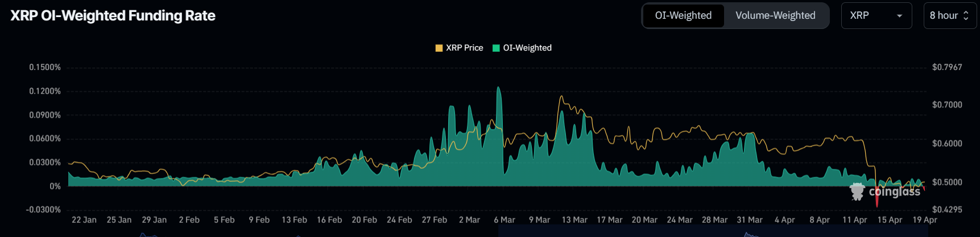Click the -0.0300% funding axis label
The height and width of the screenshot is (237, 980).
coord(43,209)
